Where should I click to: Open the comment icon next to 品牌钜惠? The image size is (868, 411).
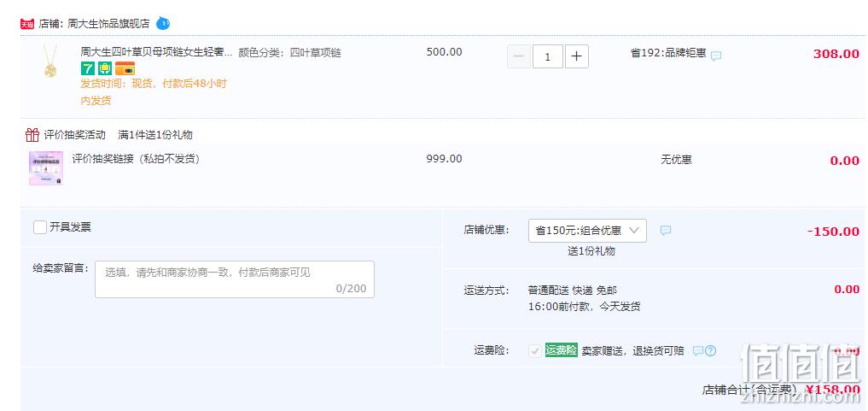(x=716, y=56)
